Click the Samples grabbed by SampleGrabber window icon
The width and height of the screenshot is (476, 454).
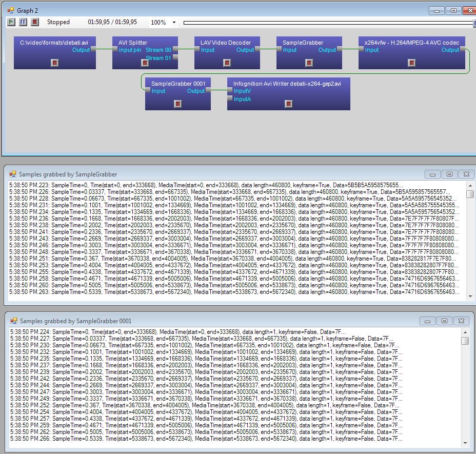pyautogui.click(x=13, y=174)
